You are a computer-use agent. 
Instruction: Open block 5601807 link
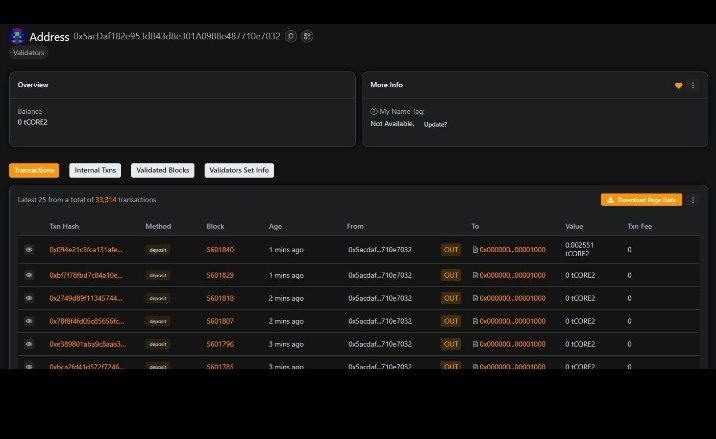click(220, 321)
